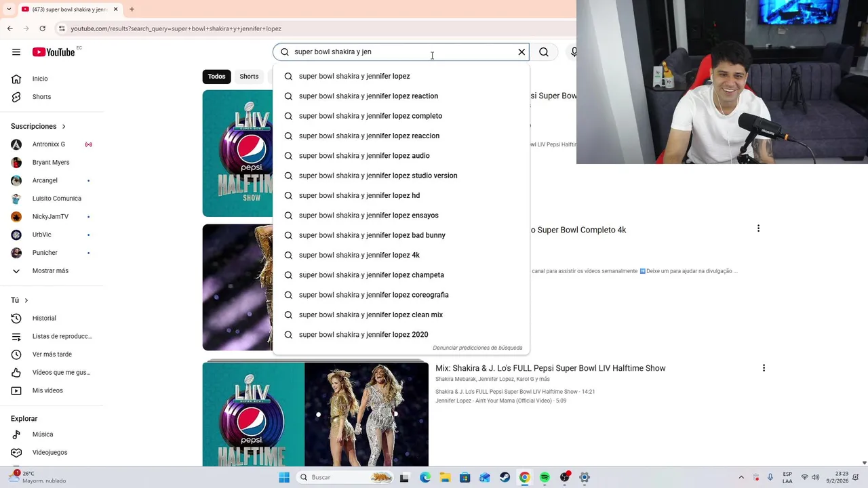Open the Bryant Myers channel
868x488 pixels.
(52, 163)
